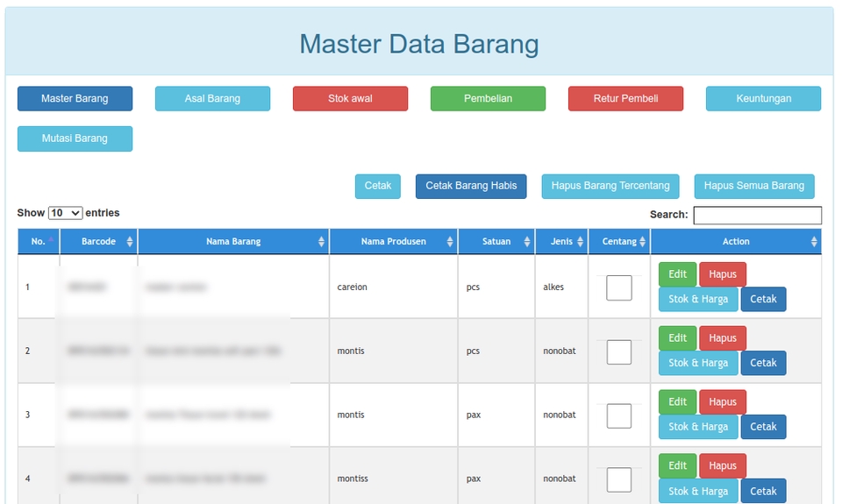Sort by Action column arrows
842x504 pixels.
[x=814, y=242]
